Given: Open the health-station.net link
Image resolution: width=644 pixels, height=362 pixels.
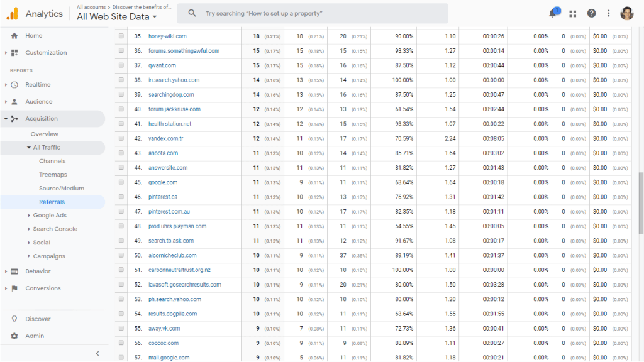Looking at the screenshot, I should [x=170, y=124].
